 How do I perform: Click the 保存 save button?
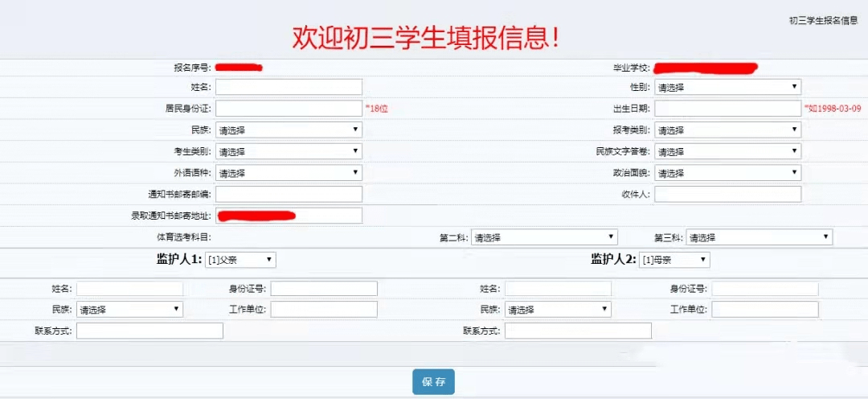tap(433, 382)
